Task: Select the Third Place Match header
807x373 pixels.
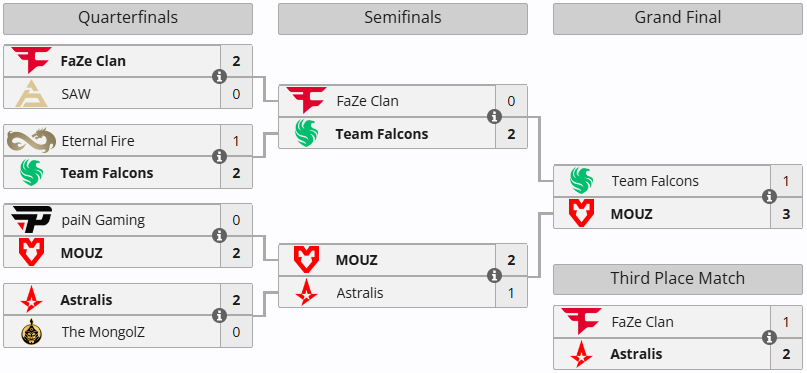Action: (678, 279)
